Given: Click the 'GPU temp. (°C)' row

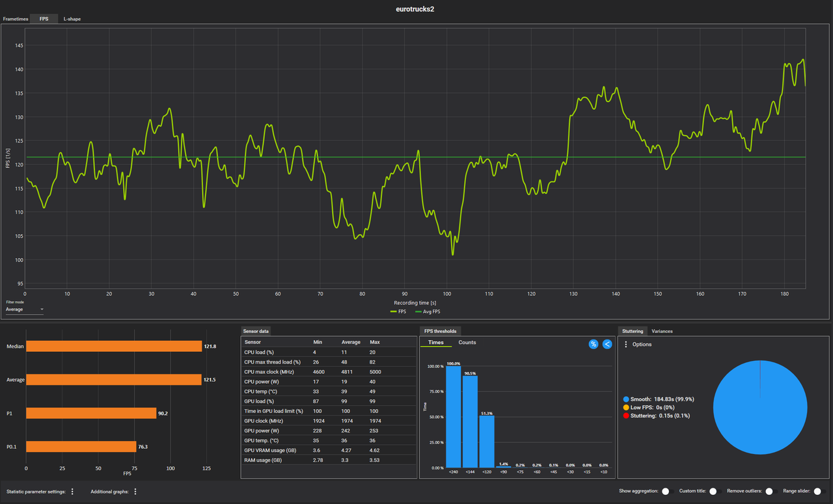Looking at the screenshot, I should click(x=329, y=440).
